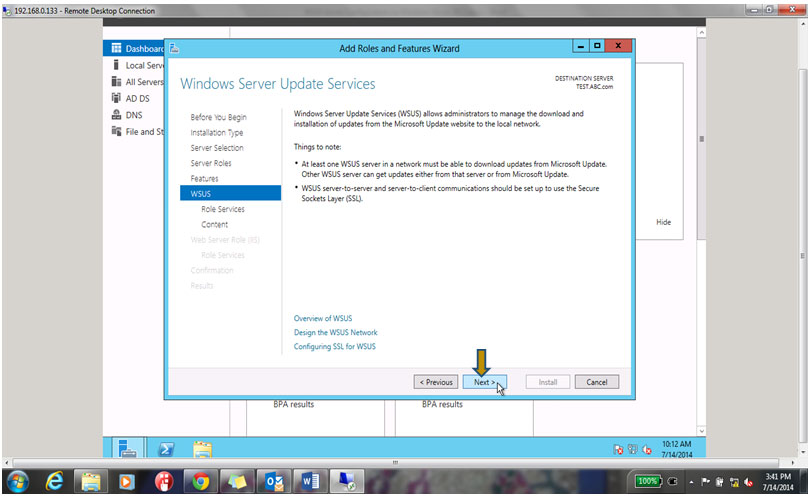Click the Hide link in Server Manager
The height and width of the screenshot is (501, 808).
pyautogui.click(x=663, y=222)
